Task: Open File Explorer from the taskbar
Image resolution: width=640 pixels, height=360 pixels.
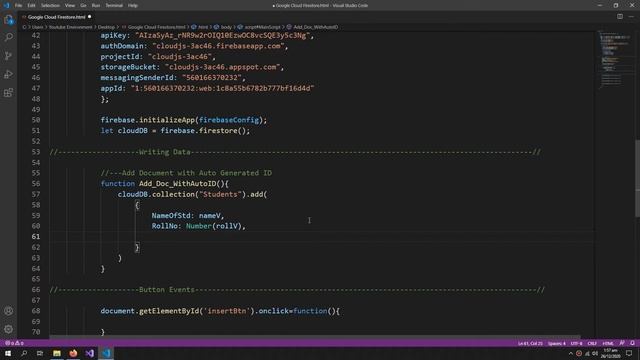Action: tap(57, 353)
